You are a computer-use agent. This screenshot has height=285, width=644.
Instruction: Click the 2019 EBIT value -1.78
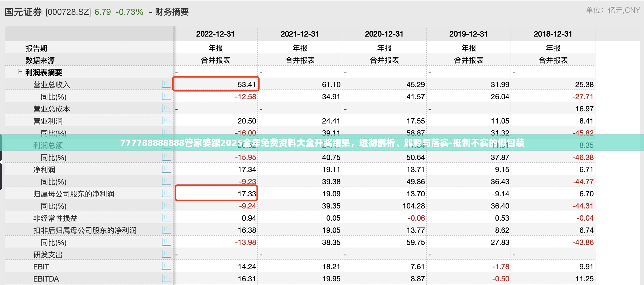click(x=501, y=267)
